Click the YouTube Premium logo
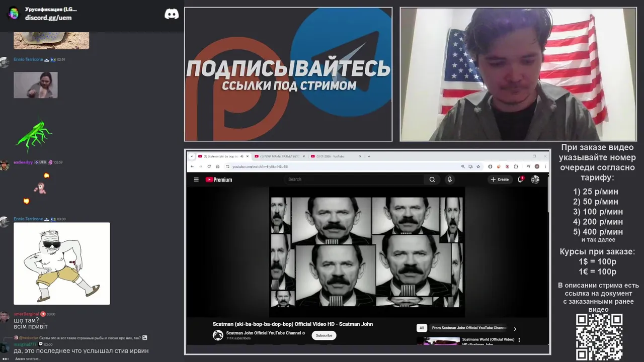644x362 pixels. [x=219, y=179]
